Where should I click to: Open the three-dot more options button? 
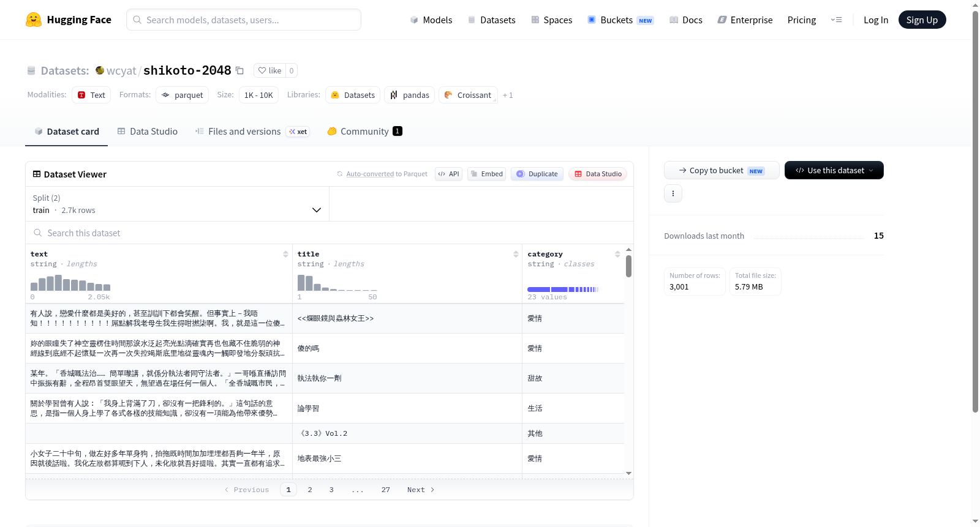(x=673, y=193)
